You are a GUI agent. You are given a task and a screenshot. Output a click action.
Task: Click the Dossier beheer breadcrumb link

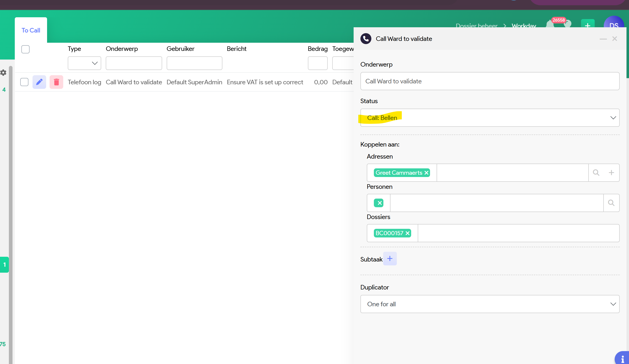[476, 26]
